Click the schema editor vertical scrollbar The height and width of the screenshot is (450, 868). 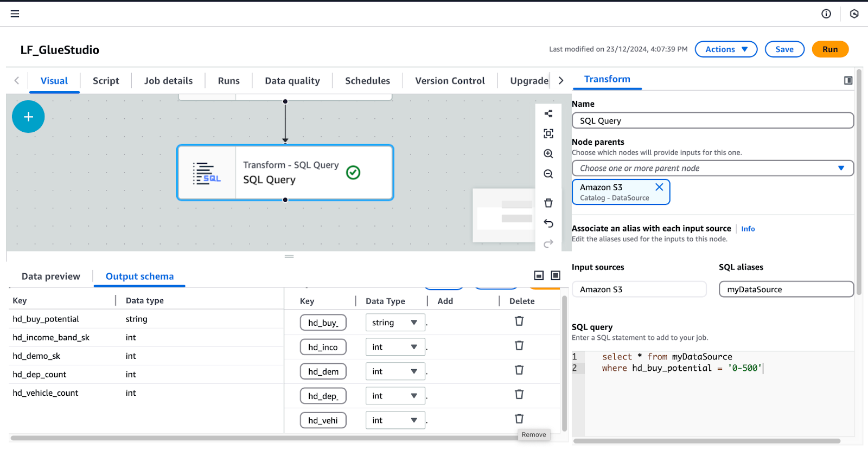click(564, 363)
